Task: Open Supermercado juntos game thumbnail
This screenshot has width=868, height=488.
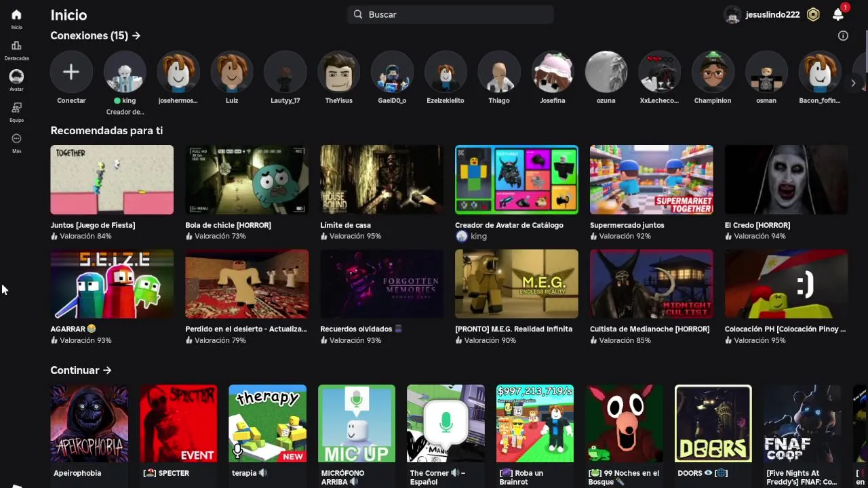Action: pos(652,180)
